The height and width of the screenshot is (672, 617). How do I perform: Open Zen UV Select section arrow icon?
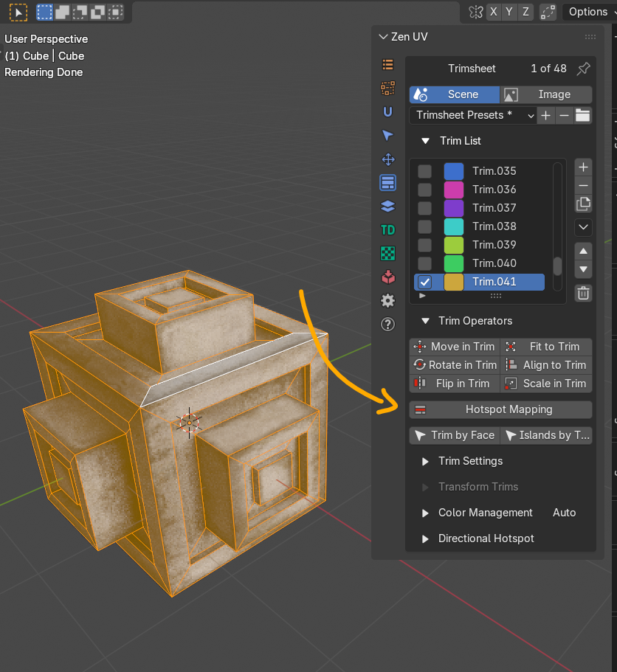point(387,136)
